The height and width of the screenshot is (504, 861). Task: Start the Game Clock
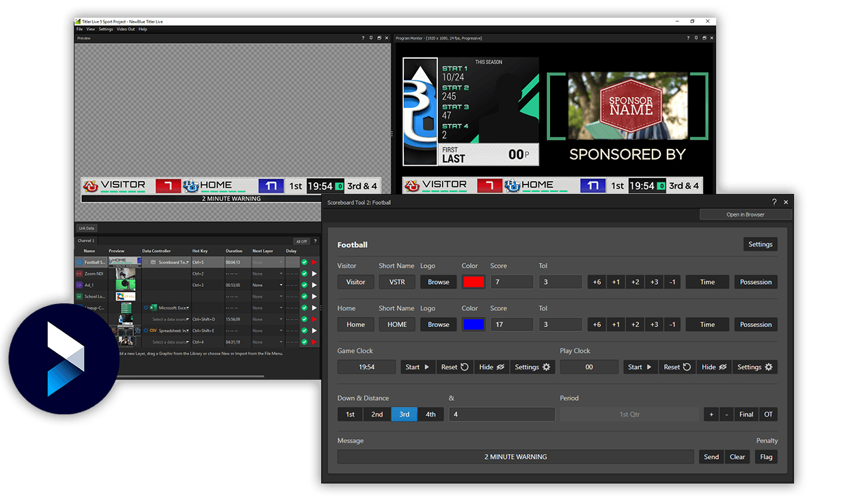coord(418,367)
